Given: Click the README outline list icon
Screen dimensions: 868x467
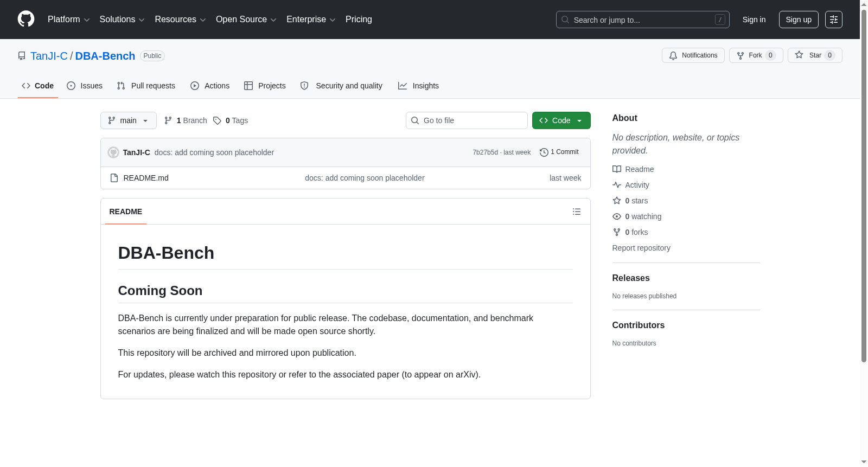Looking at the screenshot, I should coord(577,212).
